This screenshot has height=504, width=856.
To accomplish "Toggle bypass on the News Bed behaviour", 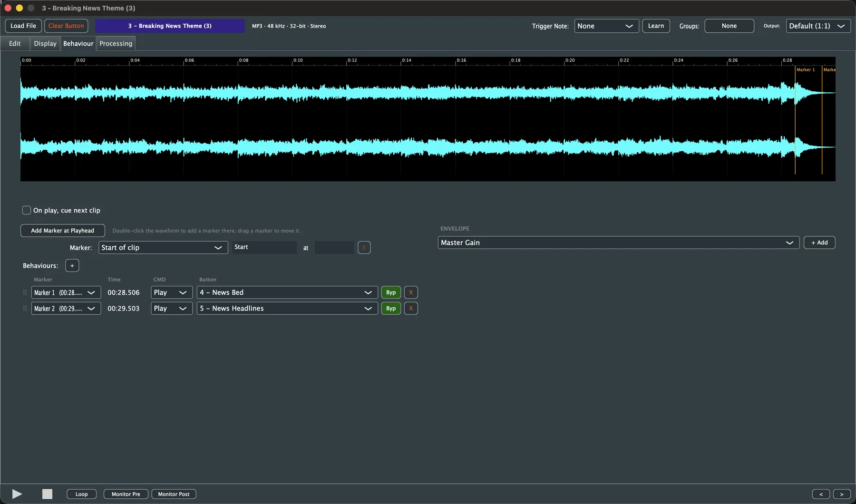I will point(391,292).
